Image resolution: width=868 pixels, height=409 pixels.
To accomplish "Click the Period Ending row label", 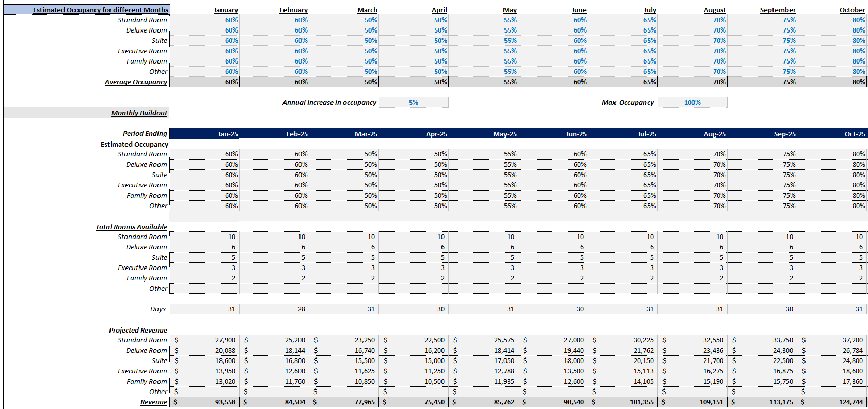I will [x=145, y=134].
